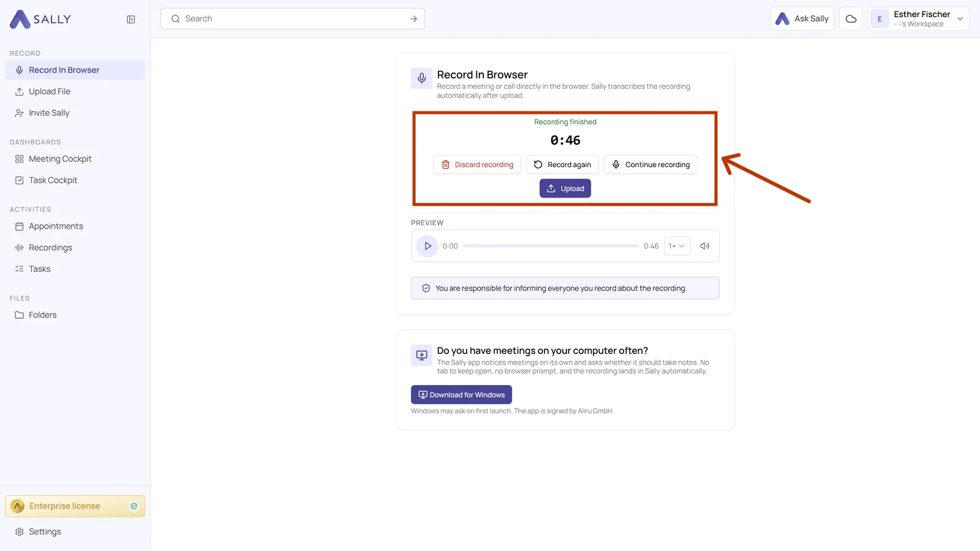Screen dimensions: 980x551
Task: Seek on the preview audio progress bar
Action: click(551, 246)
